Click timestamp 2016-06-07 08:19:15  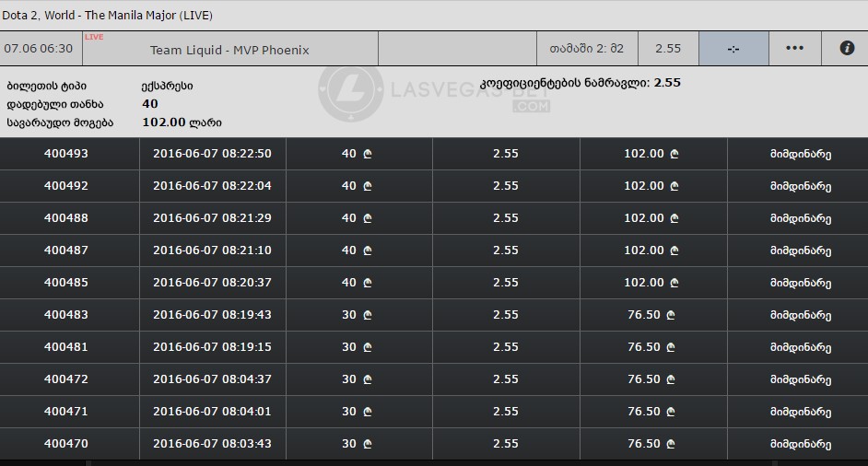[212, 346]
